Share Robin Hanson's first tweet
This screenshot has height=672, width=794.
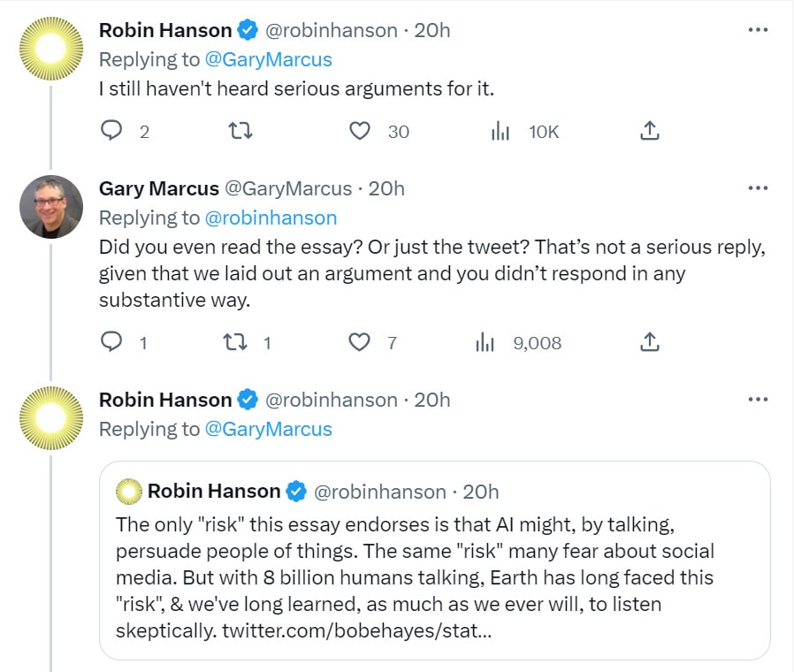649,132
